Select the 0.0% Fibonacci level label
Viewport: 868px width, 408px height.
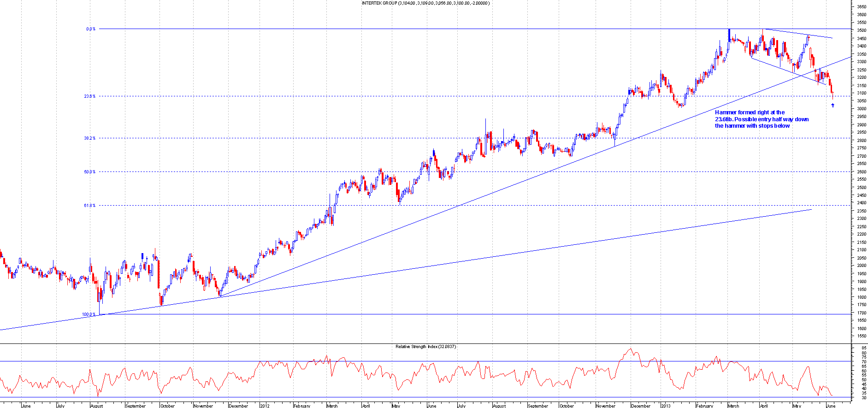(x=91, y=29)
